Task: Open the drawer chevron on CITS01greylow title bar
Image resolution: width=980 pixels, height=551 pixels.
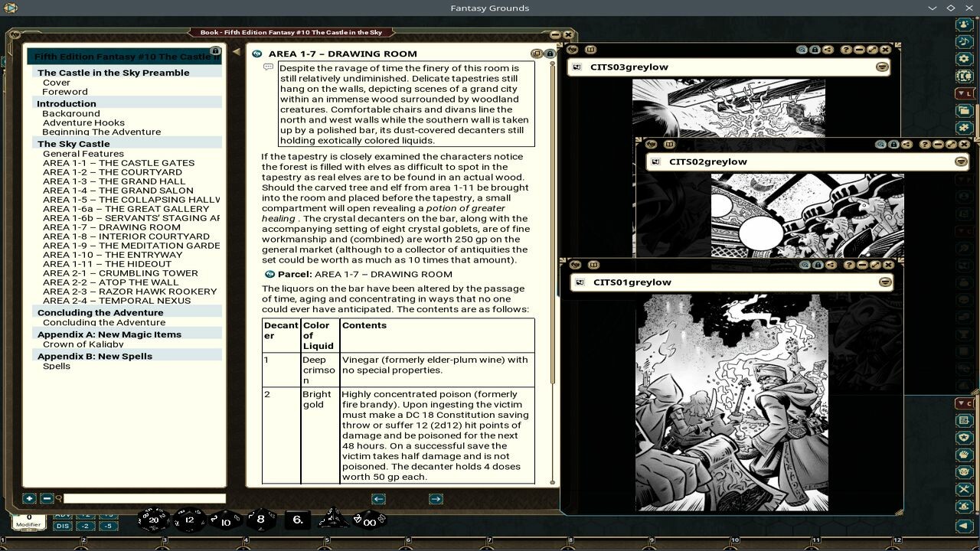Action: pyautogui.click(x=886, y=282)
